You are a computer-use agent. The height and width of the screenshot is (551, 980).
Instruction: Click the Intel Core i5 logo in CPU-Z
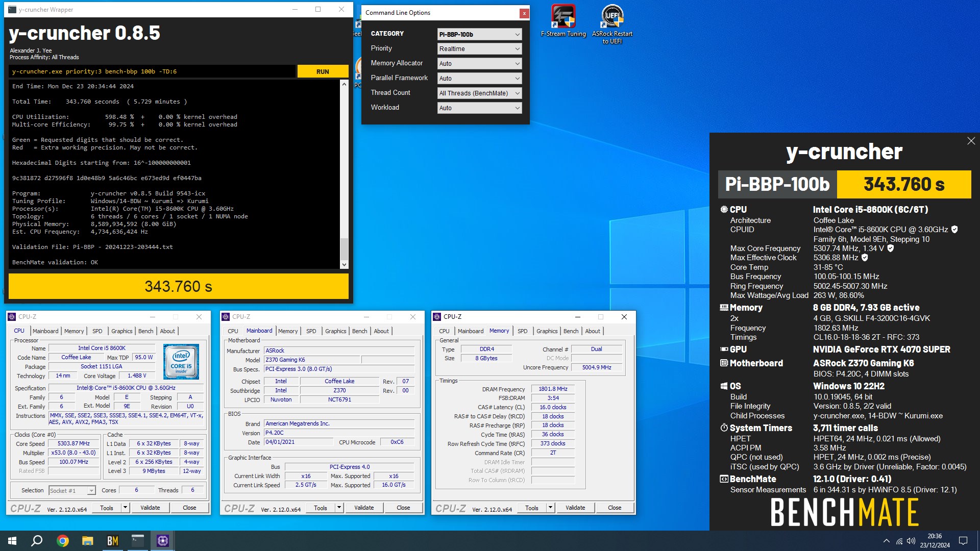[x=181, y=361]
